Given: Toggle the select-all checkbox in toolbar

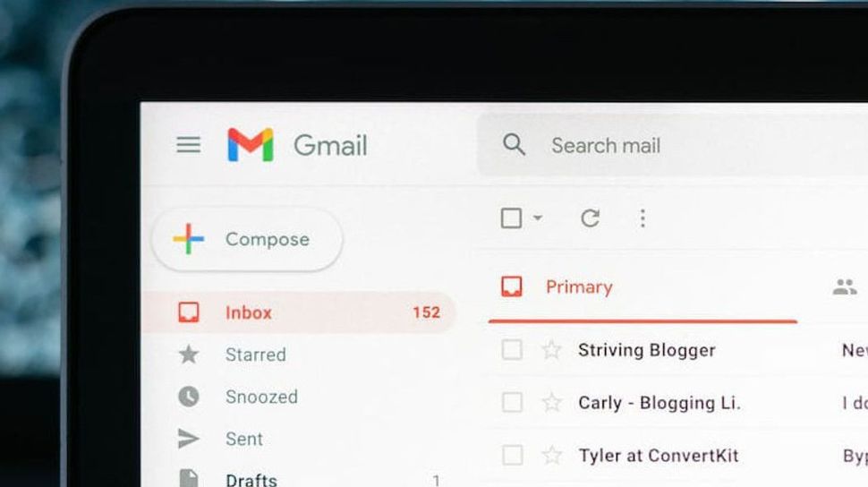Looking at the screenshot, I should (511, 218).
